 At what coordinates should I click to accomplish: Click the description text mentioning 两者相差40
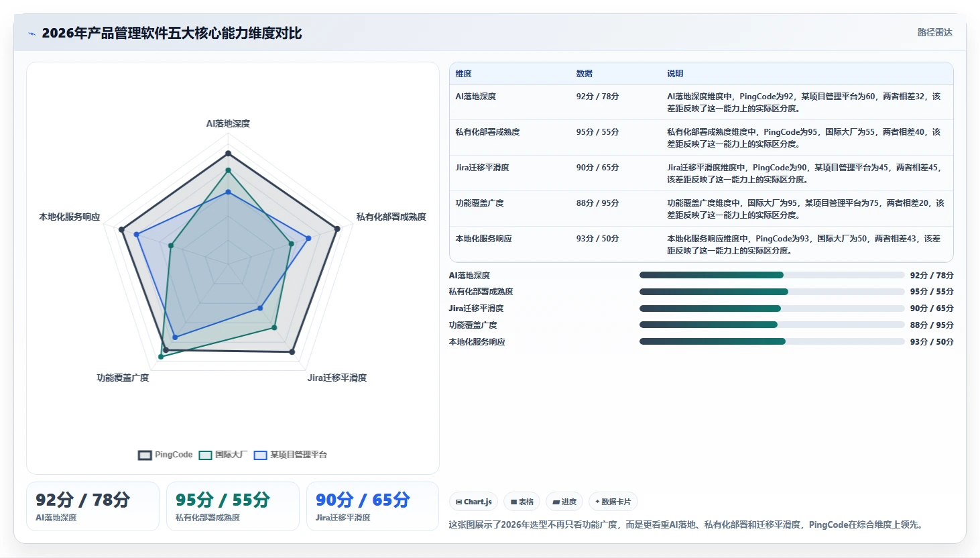(804, 138)
